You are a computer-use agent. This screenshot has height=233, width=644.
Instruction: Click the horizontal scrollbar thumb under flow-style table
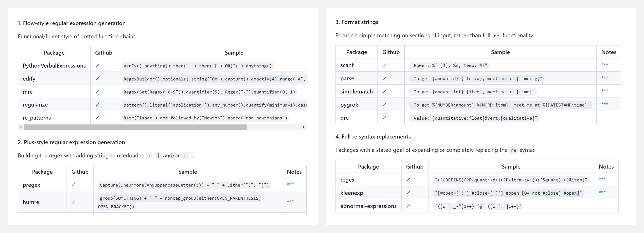pos(135,127)
